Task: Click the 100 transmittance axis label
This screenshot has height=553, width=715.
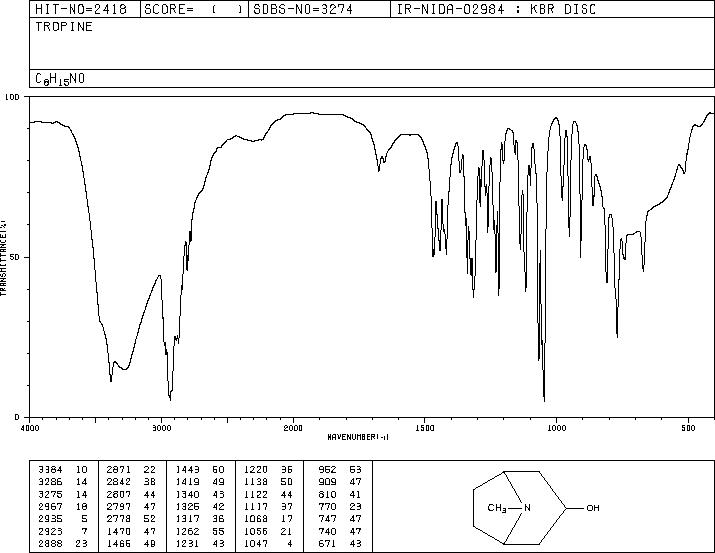Action: point(13,97)
